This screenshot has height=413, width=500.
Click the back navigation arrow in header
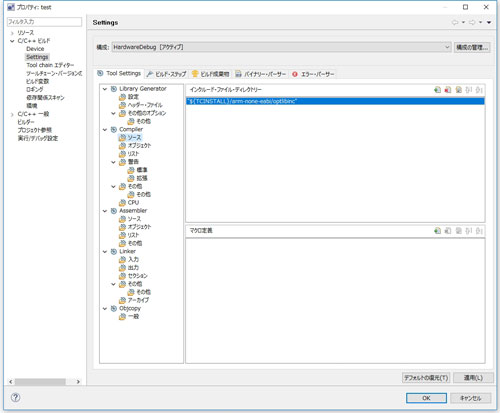pyautogui.click(x=455, y=22)
